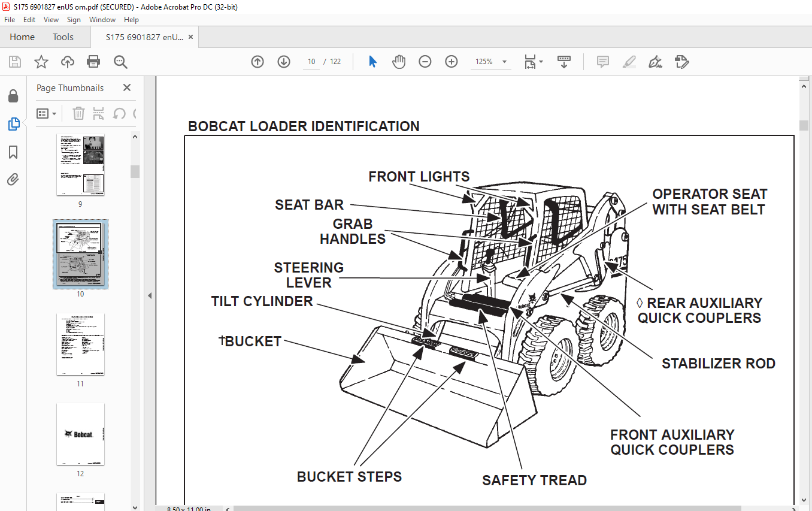Viewport: 812px width, 511px height.
Task: Click the stamp/redact tool icon
Action: (x=681, y=62)
